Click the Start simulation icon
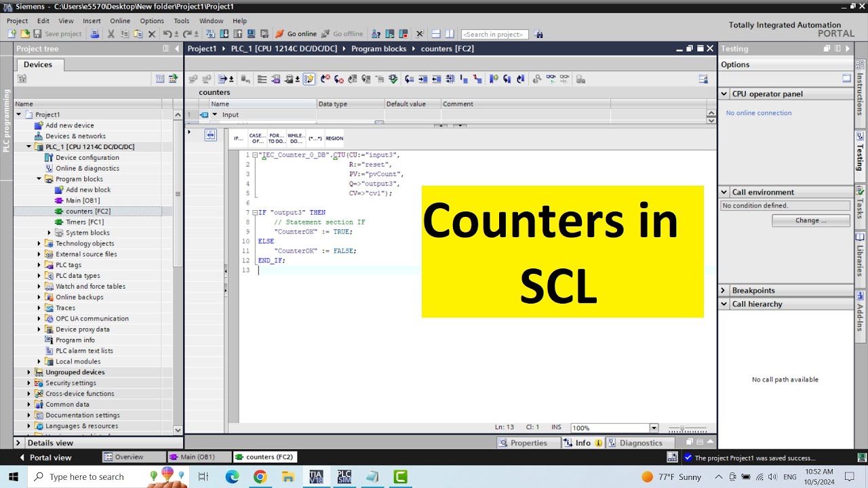 (251, 34)
